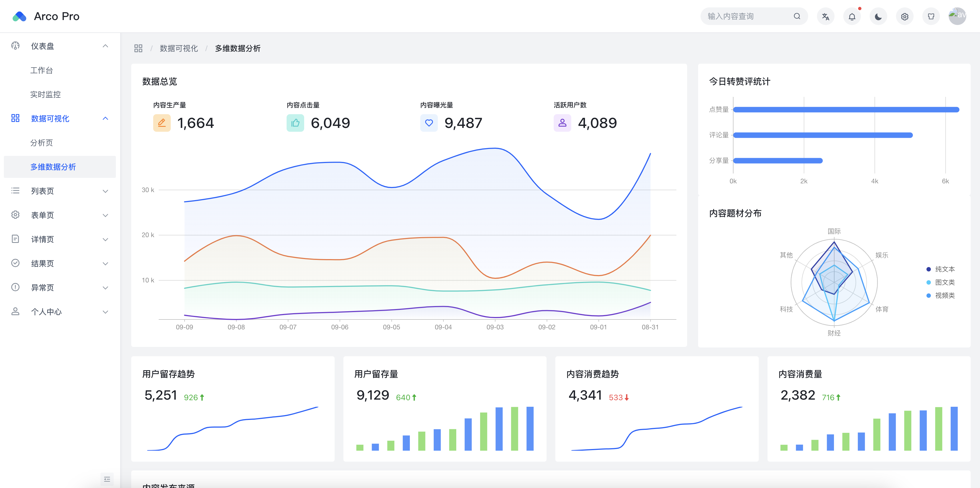Click the t-shirt theme icon
The width and height of the screenshot is (980, 488).
coord(931,16)
